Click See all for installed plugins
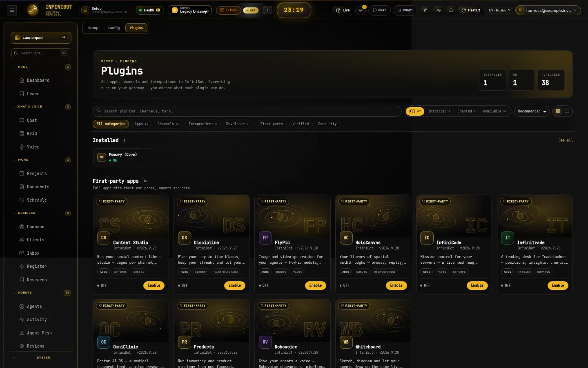This screenshot has height=368, width=588. tap(566, 140)
